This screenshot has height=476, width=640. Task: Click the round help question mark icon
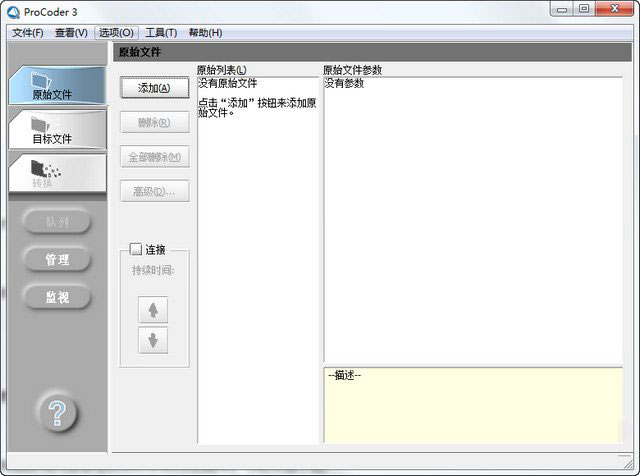point(58,411)
